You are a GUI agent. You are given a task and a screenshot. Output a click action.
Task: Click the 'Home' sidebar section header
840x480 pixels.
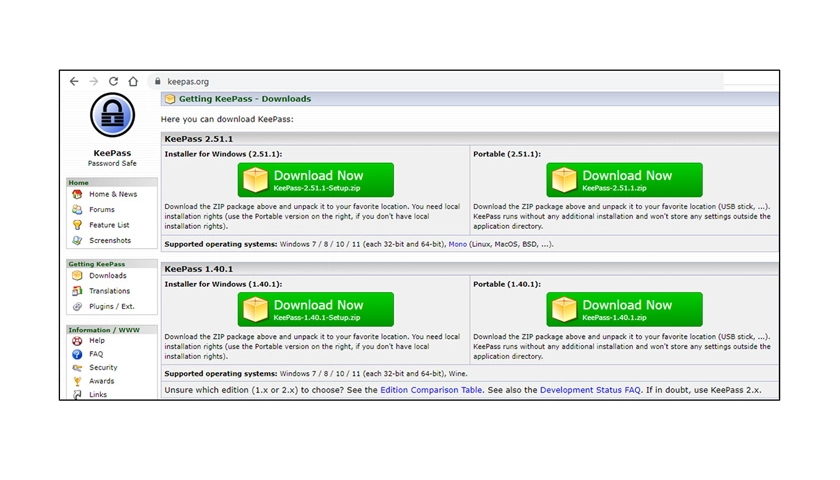(78, 183)
